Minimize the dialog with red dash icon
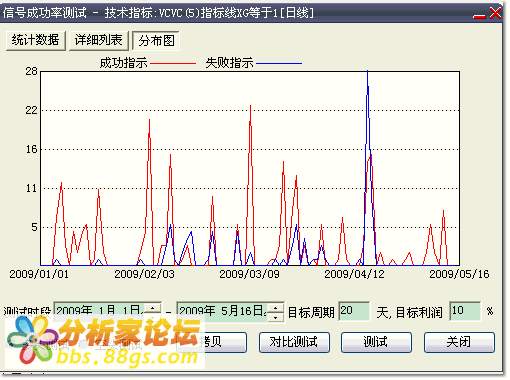This screenshot has height=380, width=510. click(x=479, y=16)
